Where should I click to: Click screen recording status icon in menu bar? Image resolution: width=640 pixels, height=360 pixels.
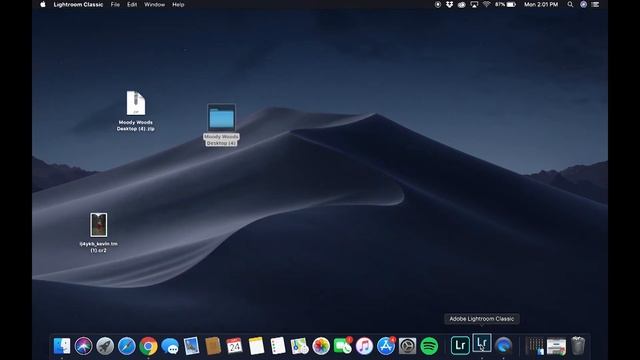[438, 4]
